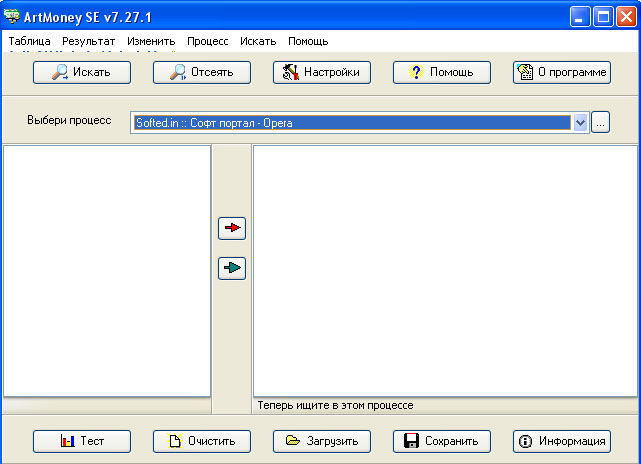The image size is (641, 464).
Task: Click the red arrow transfer button
Action: click(x=232, y=228)
